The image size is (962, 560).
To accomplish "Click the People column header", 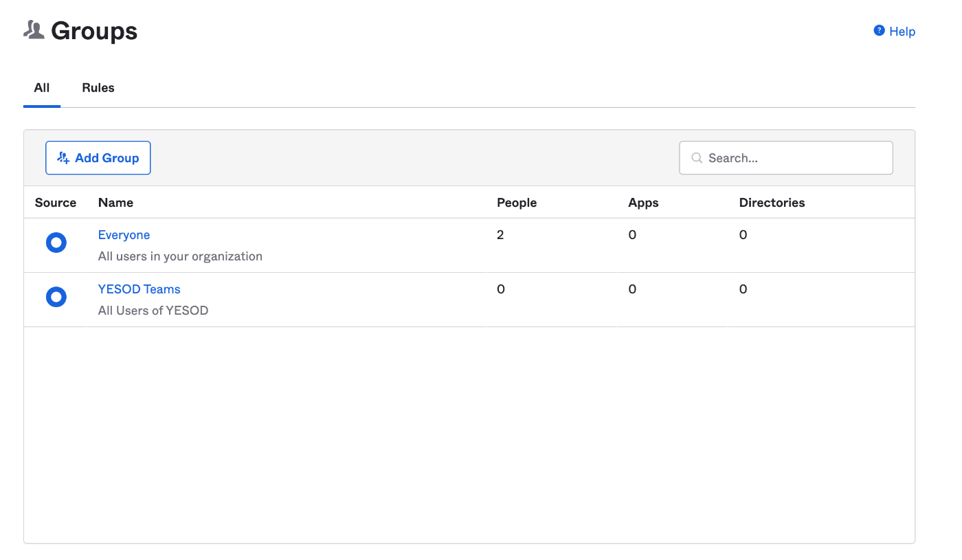I will coord(517,203).
